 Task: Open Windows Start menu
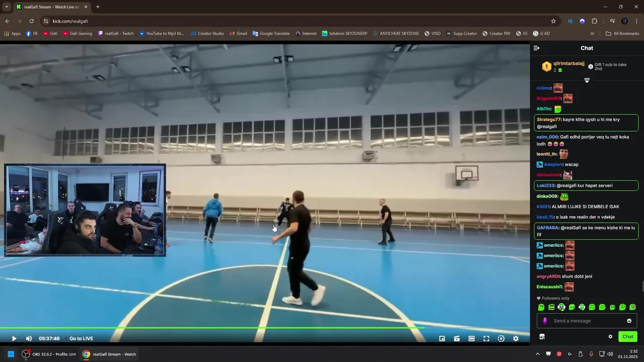coord(11,354)
